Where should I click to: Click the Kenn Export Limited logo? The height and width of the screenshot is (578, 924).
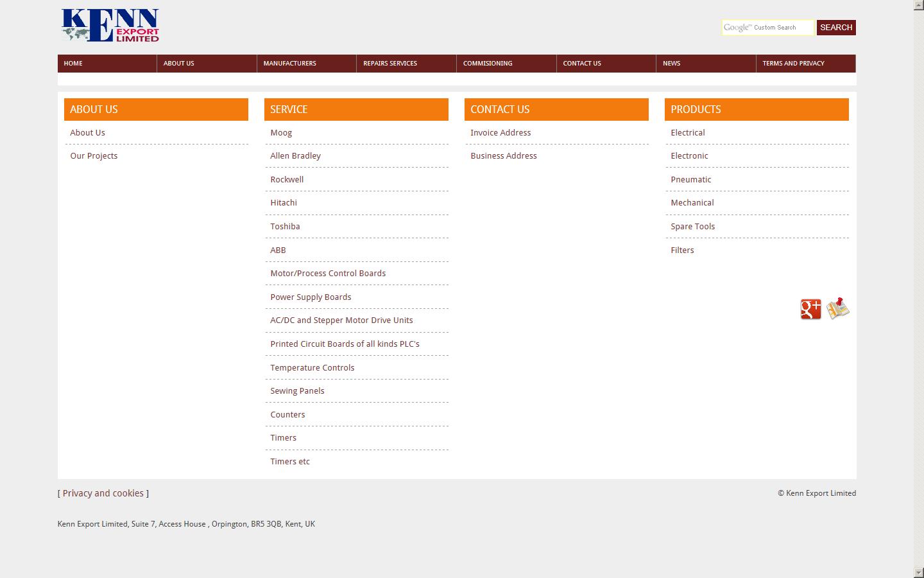tap(110, 26)
